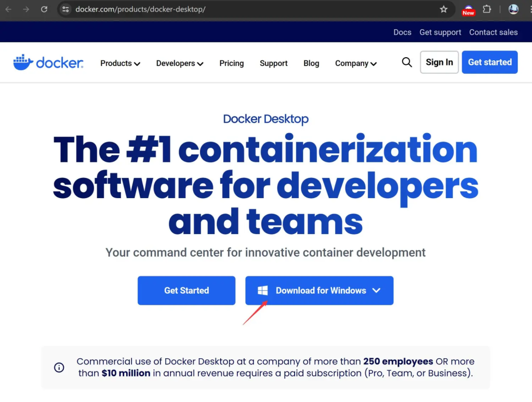Open the site information icon in address bar
532x402 pixels.
click(65, 9)
